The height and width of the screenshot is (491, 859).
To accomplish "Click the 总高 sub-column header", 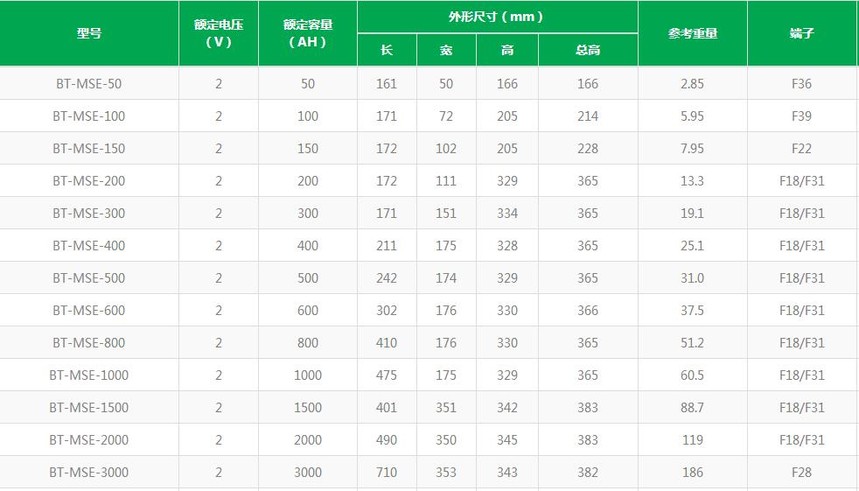I will tap(588, 50).
